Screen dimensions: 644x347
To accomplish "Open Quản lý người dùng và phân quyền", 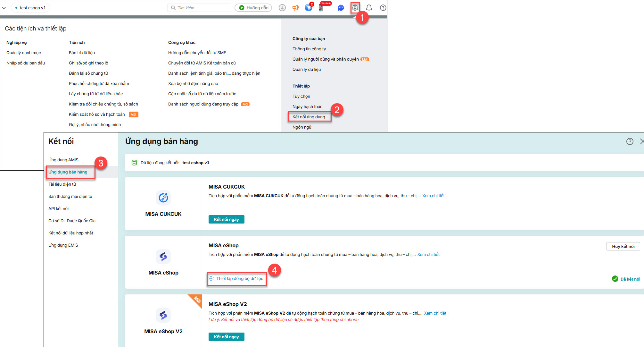I will (325, 59).
